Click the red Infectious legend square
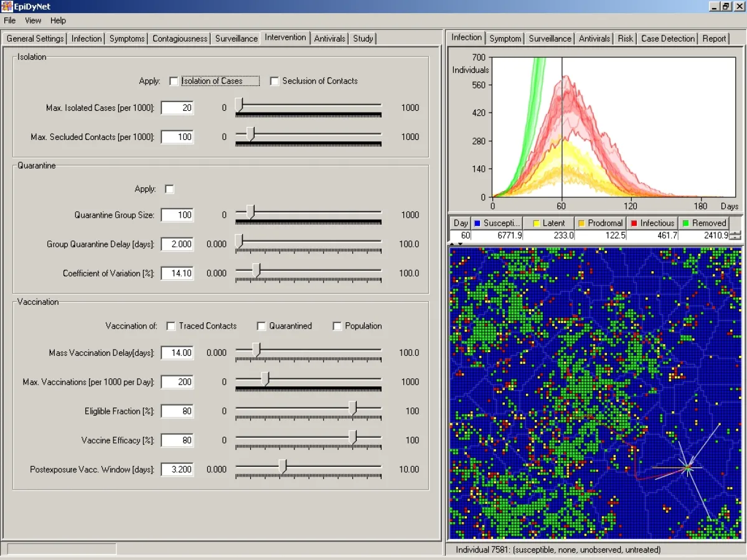747x560 pixels. 634,223
